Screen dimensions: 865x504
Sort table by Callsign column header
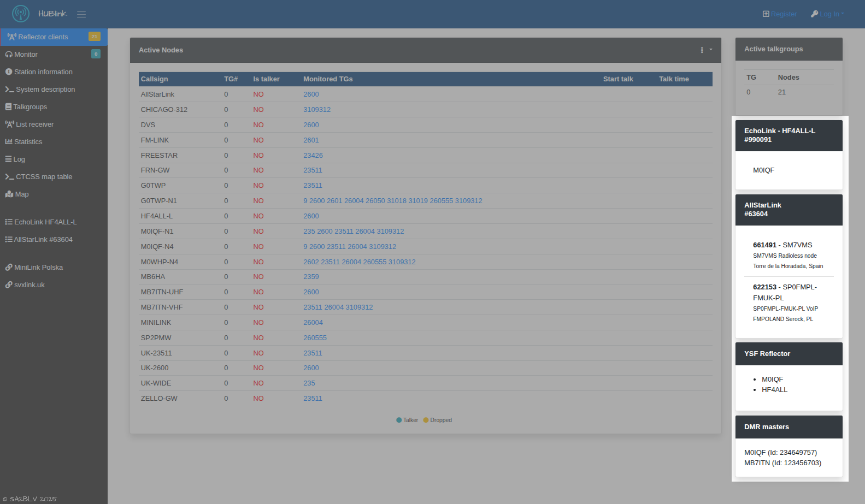tap(155, 79)
